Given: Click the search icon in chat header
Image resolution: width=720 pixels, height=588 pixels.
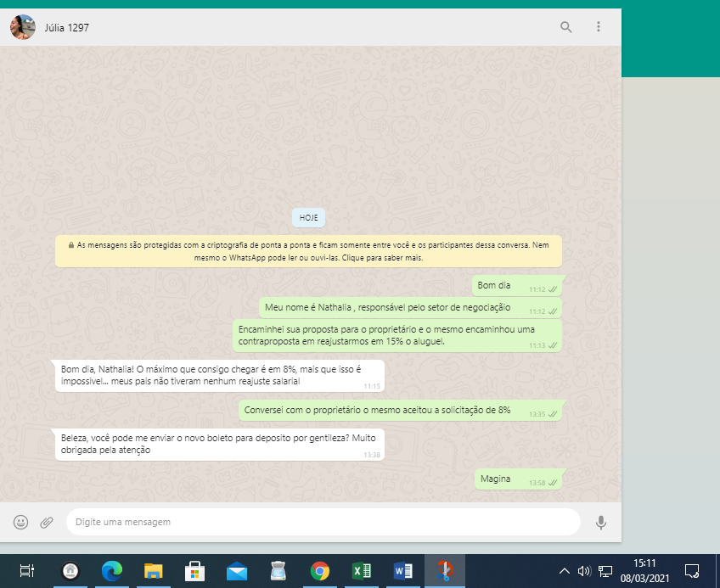Looking at the screenshot, I should coord(566,27).
